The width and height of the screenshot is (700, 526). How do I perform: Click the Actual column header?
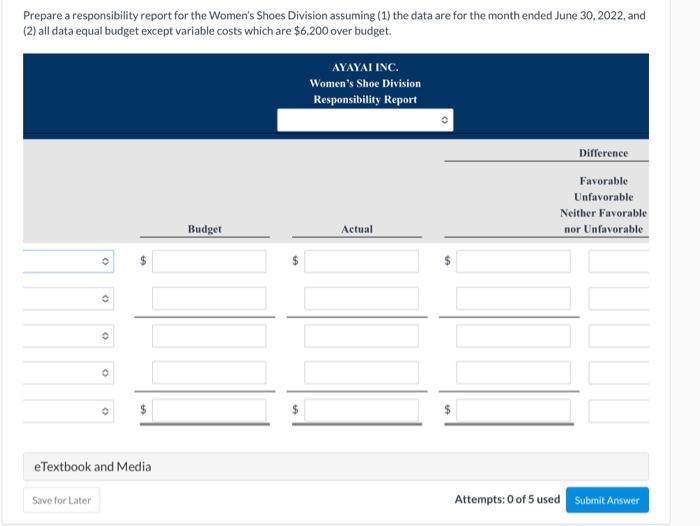[357, 229]
